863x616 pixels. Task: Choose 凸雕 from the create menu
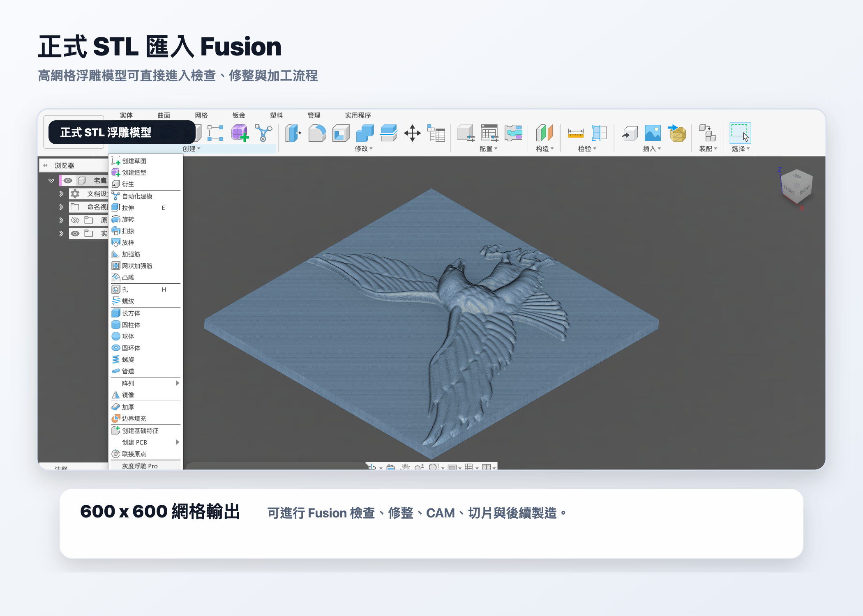[x=145, y=277]
